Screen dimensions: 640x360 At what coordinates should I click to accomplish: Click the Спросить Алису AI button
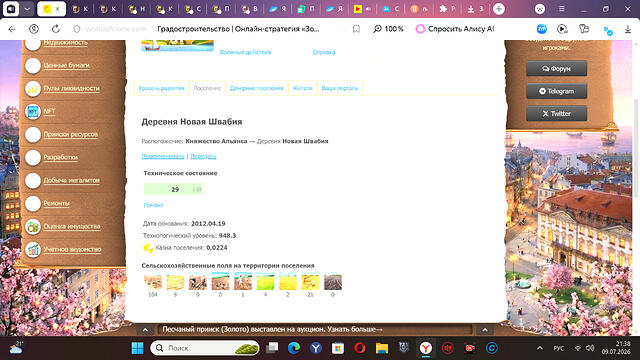[455, 29]
